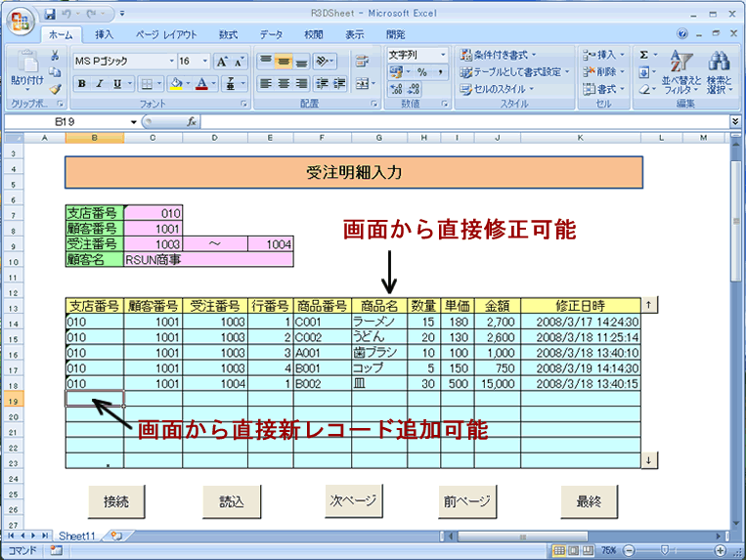Toggle center horizontal alignment
Image resolution: width=746 pixels, height=560 pixels.
(285, 84)
